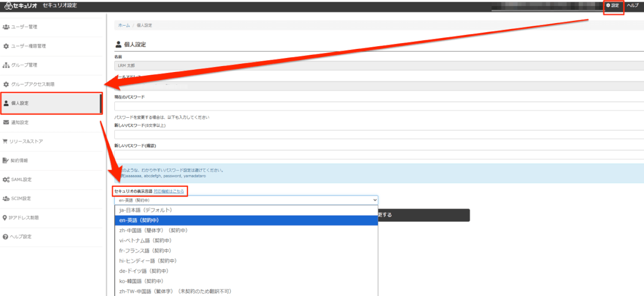Click the リリース&ストア cart icon
The width and height of the screenshot is (644, 296).
point(6,141)
